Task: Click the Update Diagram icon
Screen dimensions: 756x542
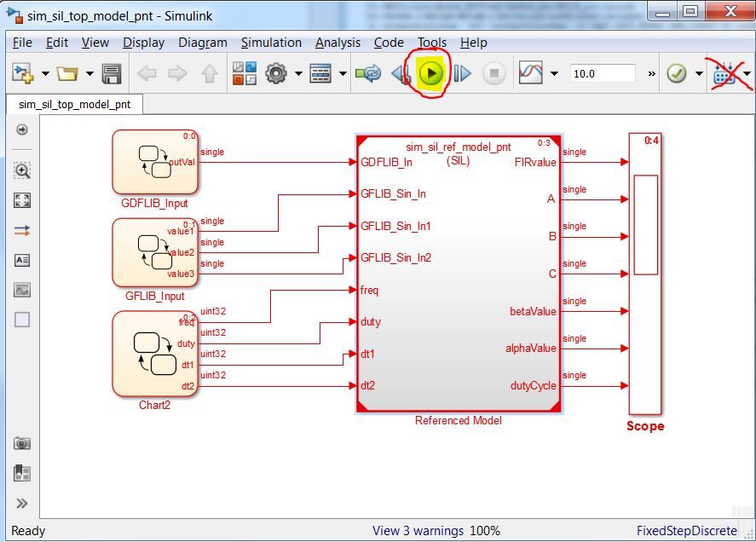Action: [x=368, y=74]
